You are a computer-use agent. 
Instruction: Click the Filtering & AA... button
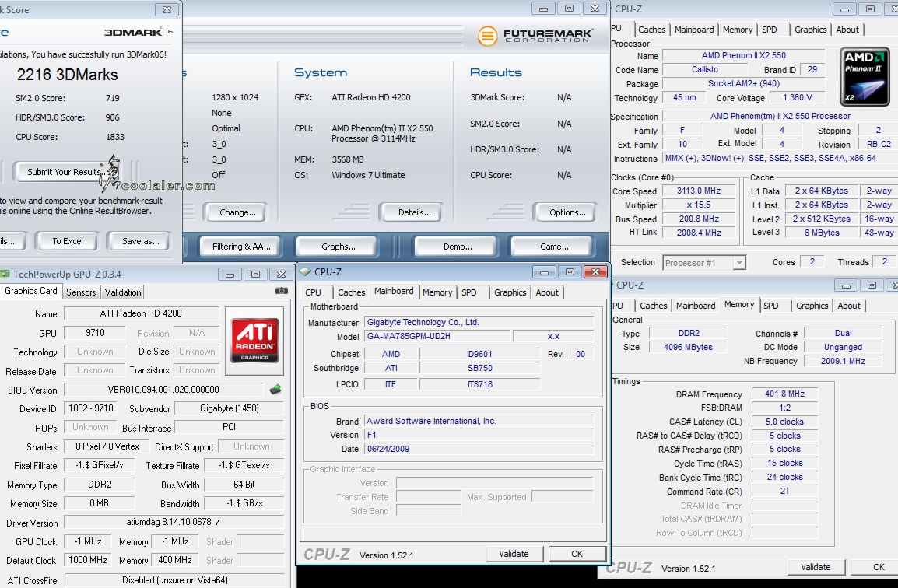241,247
